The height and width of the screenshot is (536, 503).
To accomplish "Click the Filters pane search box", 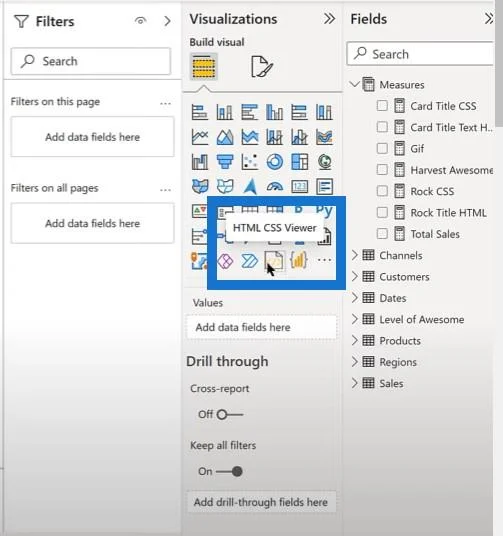I will [x=91, y=61].
